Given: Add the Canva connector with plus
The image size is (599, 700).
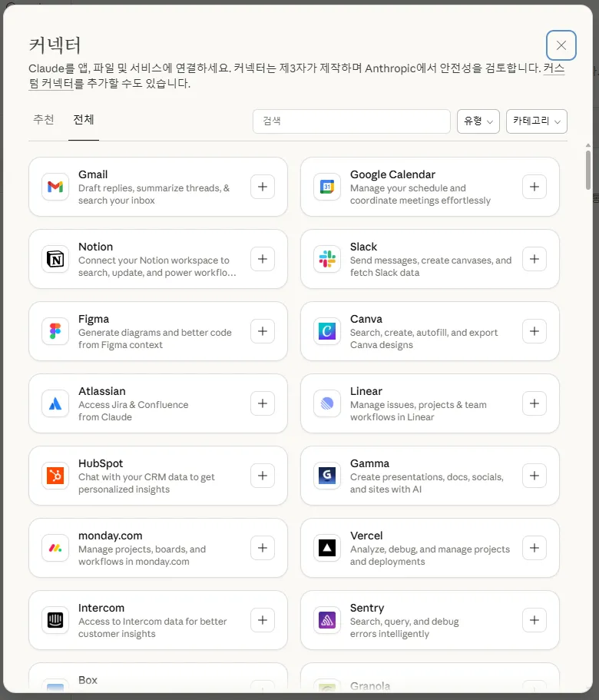Looking at the screenshot, I should pyautogui.click(x=534, y=331).
